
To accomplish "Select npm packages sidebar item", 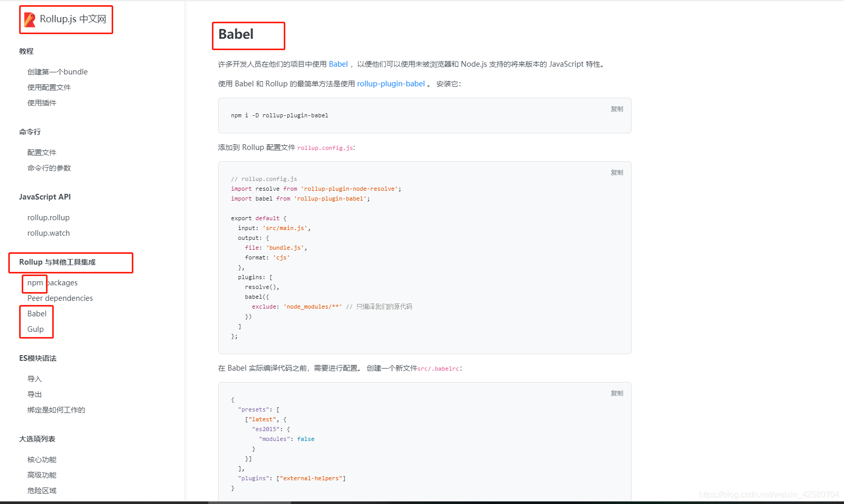I will (x=53, y=283).
